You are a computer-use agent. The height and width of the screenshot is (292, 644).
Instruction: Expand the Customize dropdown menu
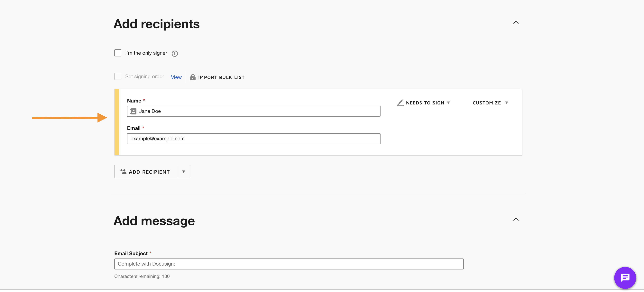(x=490, y=103)
